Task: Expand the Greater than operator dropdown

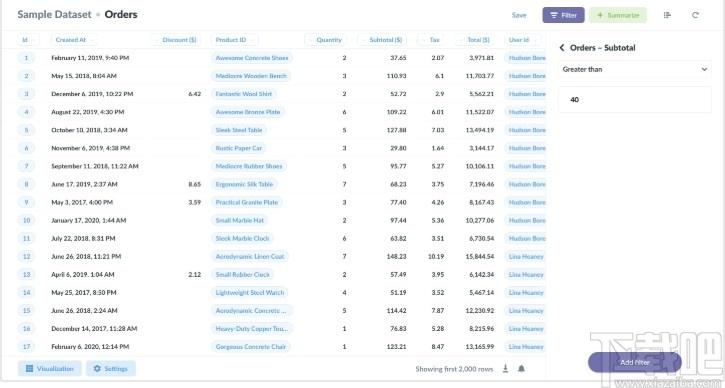Action: tap(635, 69)
